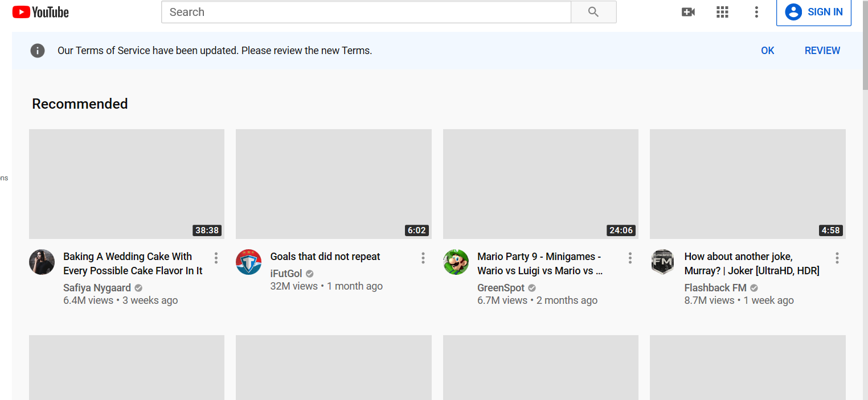This screenshot has width=868, height=400.
Task: Click the '6.7M views • 2 months ago' text
Action: coord(537,300)
